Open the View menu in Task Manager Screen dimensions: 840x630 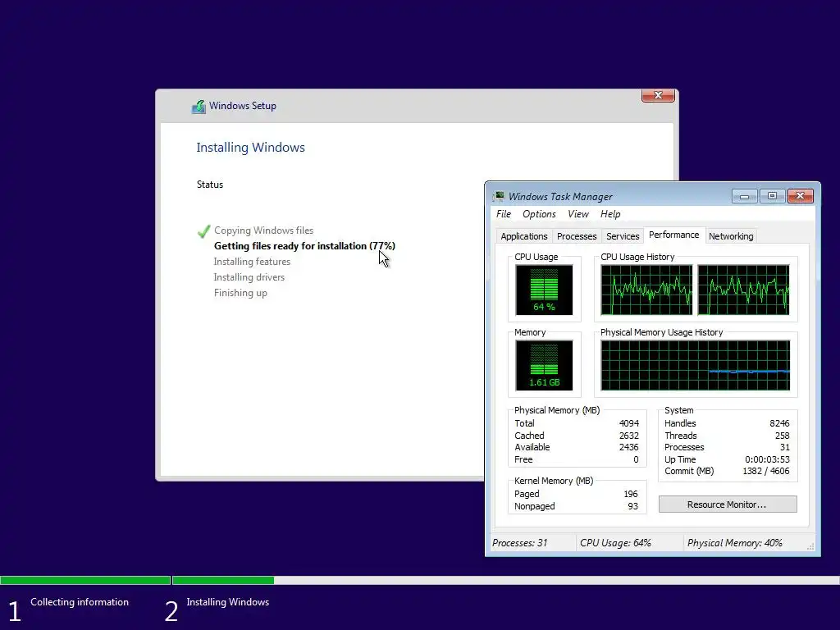pyautogui.click(x=578, y=214)
